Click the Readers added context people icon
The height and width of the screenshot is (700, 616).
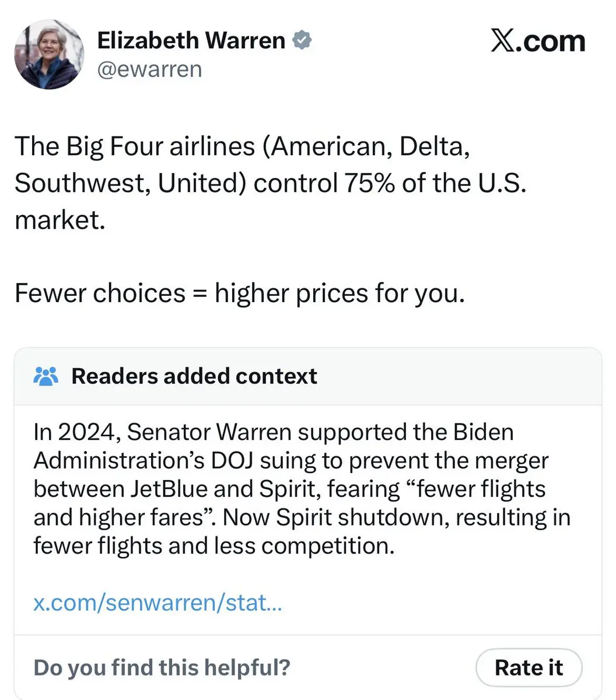pos(46,376)
